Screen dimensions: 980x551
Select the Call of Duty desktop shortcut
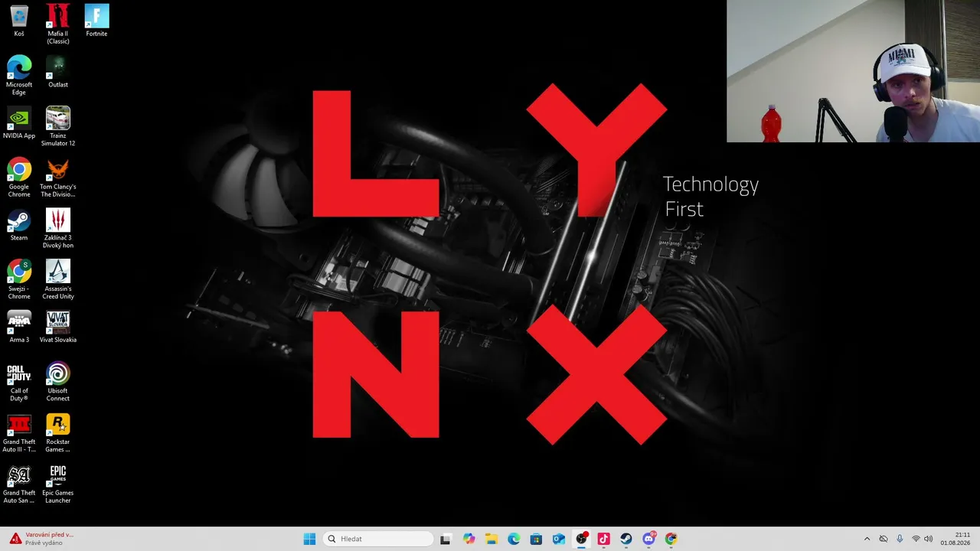(19, 382)
